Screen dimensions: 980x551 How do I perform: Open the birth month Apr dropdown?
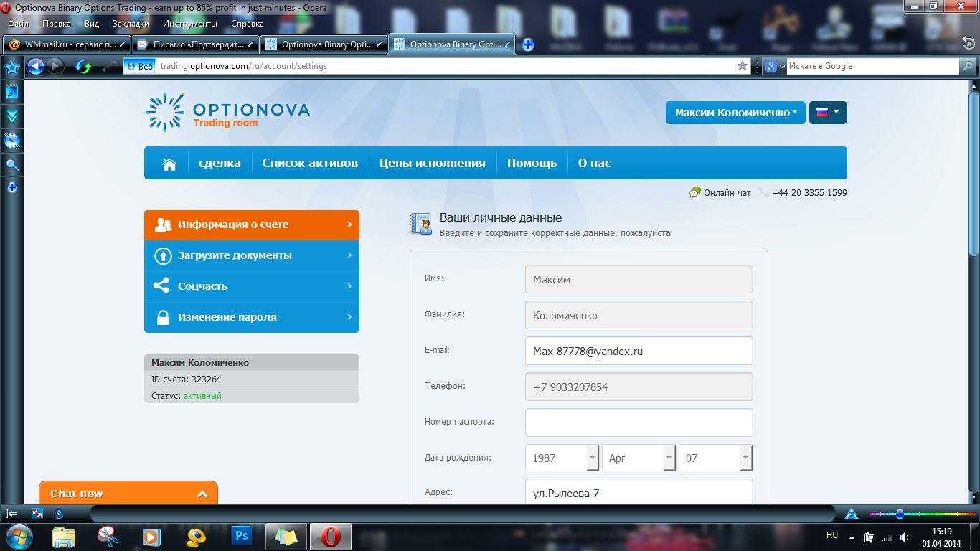tap(639, 458)
